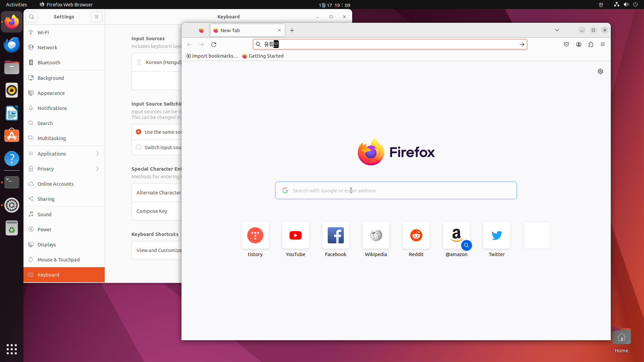
Task: Select Use the same source radio
Action: tap(139, 132)
